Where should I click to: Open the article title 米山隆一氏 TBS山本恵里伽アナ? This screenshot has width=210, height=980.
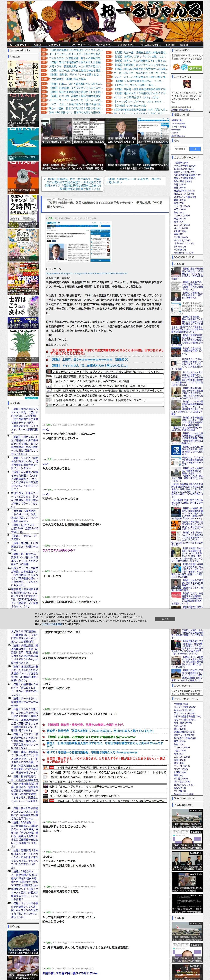point(105,204)
